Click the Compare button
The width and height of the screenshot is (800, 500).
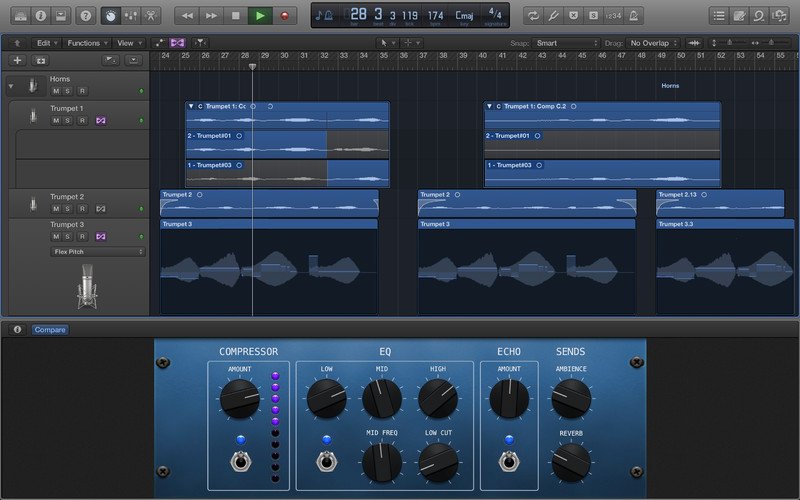(x=48, y=329)
